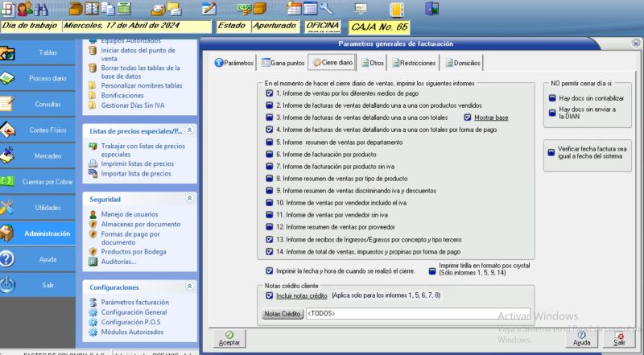The height and width of the screenshot is (355, 644).
Task: Toggle the 'Mostrar base' checkbox
Action: point(468,118)
